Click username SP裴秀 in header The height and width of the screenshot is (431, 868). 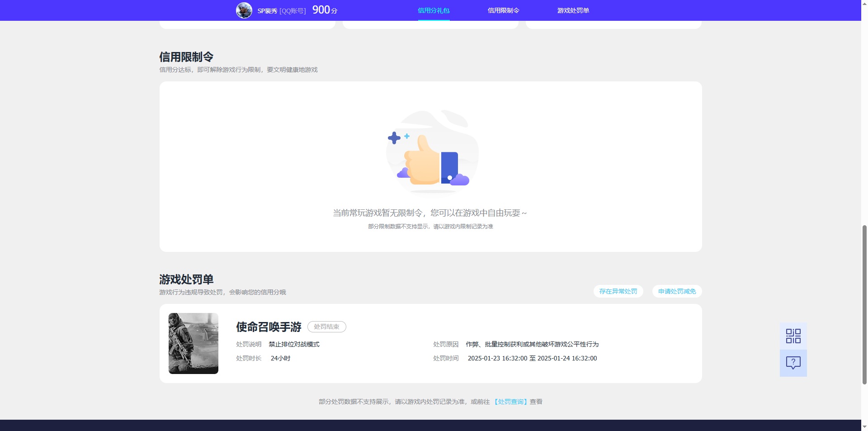coord(267,11)
